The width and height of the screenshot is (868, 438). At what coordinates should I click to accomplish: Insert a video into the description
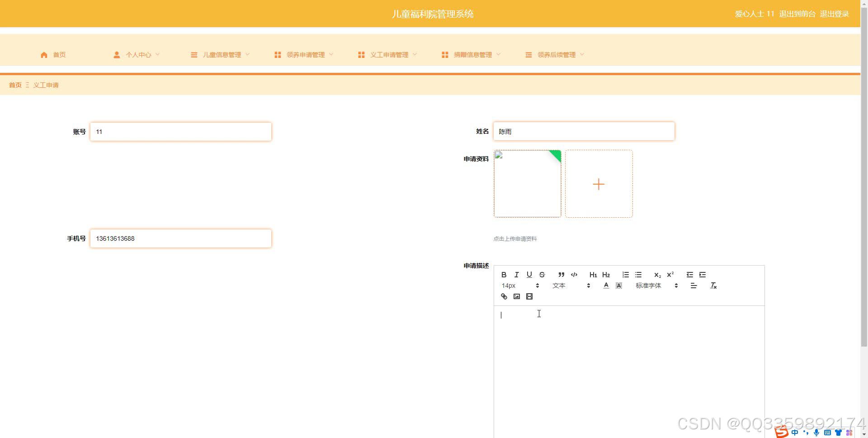[529, 296]
